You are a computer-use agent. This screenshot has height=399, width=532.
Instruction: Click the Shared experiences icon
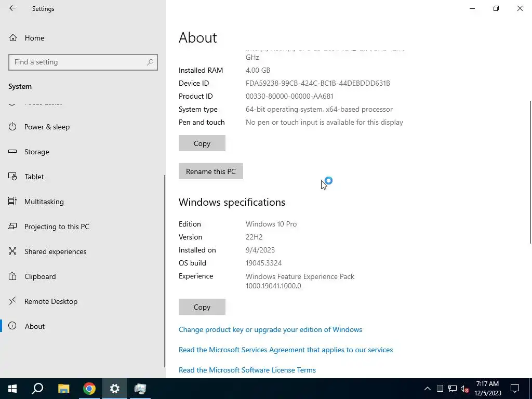(x=12, y=251)
